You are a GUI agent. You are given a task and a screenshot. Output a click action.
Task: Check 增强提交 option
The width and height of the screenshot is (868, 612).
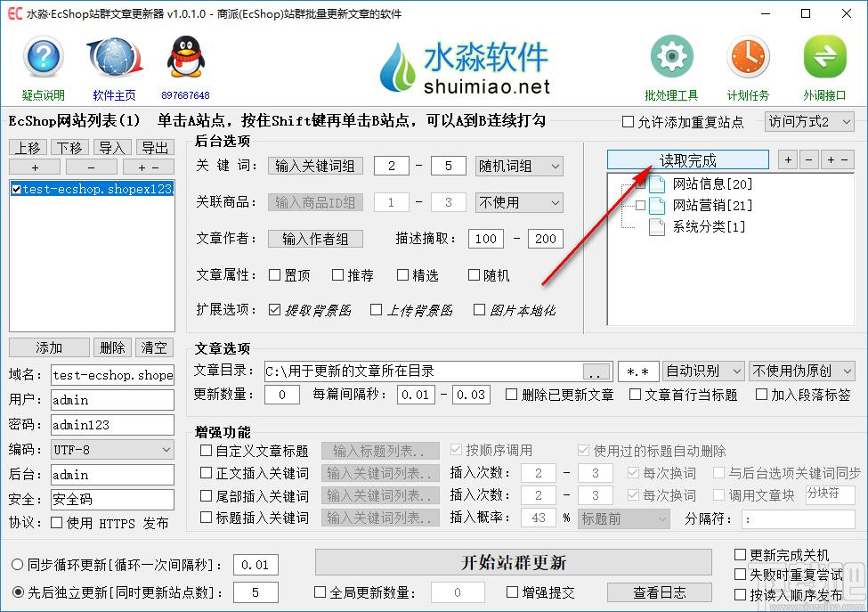(x=513, y=592)
